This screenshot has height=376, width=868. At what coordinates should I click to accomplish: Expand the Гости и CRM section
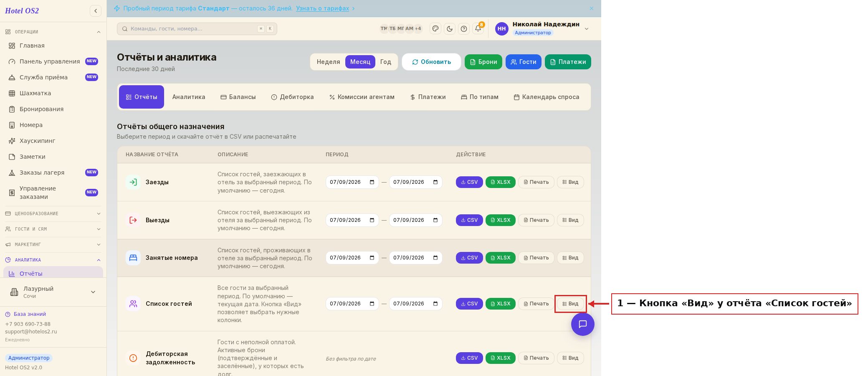coord(53,229)
